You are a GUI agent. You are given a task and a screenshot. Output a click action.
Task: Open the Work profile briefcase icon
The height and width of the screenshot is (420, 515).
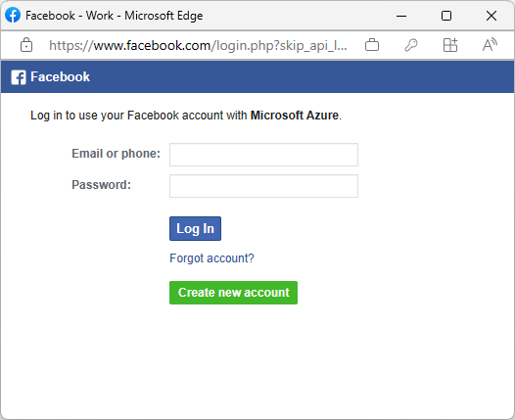coord(372,45)
